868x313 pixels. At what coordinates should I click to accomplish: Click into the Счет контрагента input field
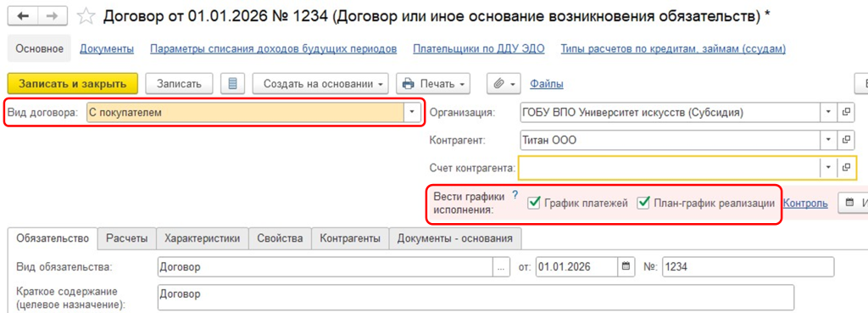point(669,167)
